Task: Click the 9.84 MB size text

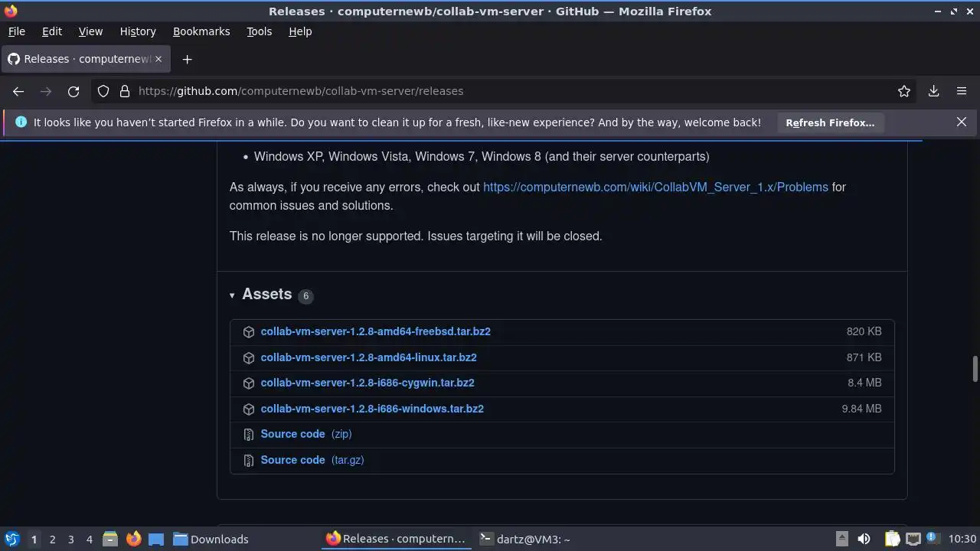Action: click(x=861, y=409)
